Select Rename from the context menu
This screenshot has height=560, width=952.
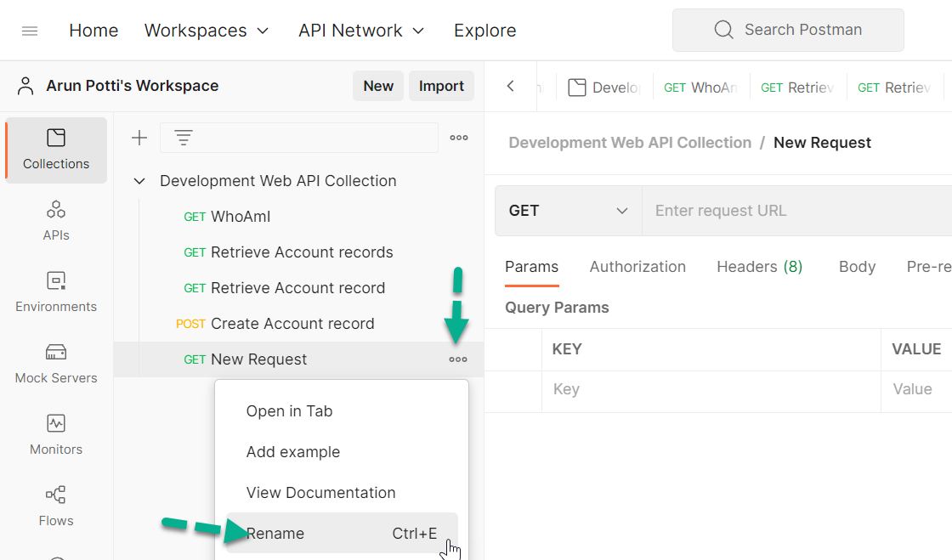click(x=275, y=533)
